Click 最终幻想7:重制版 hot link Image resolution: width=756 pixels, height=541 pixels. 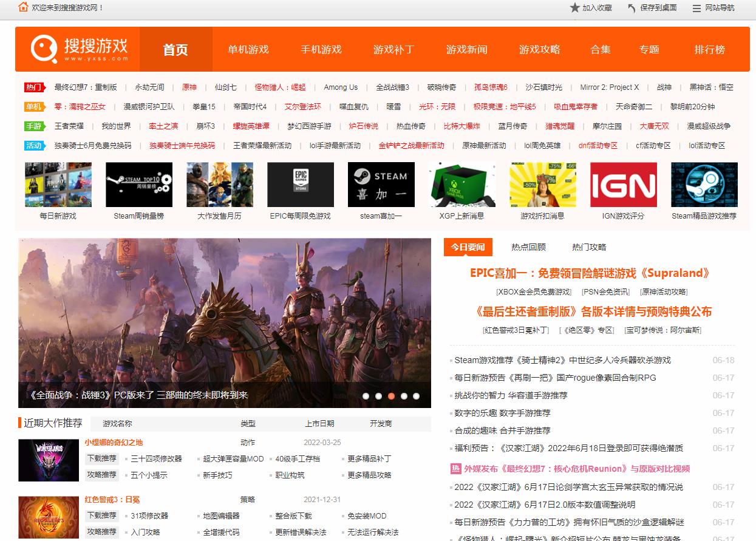pyautogui.click(x=86, y=87)
